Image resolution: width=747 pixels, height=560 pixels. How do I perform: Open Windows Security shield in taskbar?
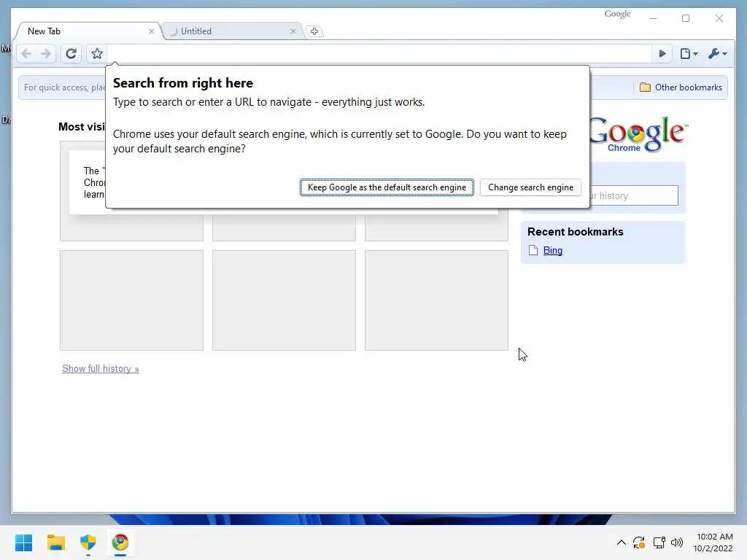coord(88,542)
